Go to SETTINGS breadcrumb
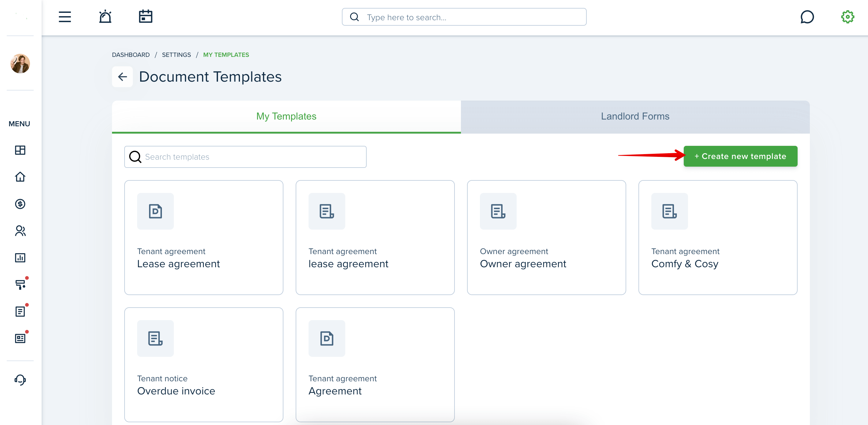868x425 pixels. click(x=176, y=55)
